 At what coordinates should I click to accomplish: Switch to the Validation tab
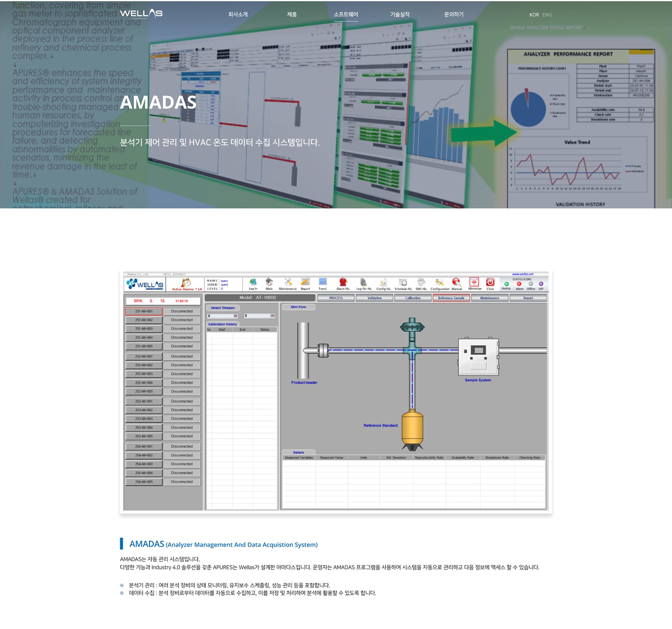(x=374, y=298)
